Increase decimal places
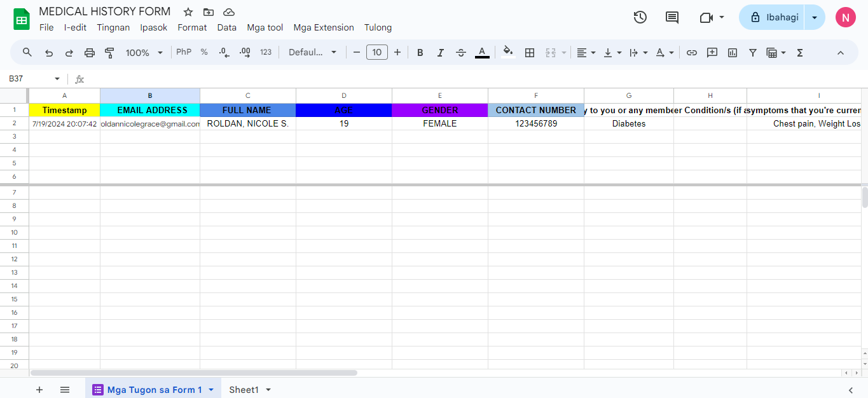The height and width of the screenshot is (398, 868). point(245,53)
